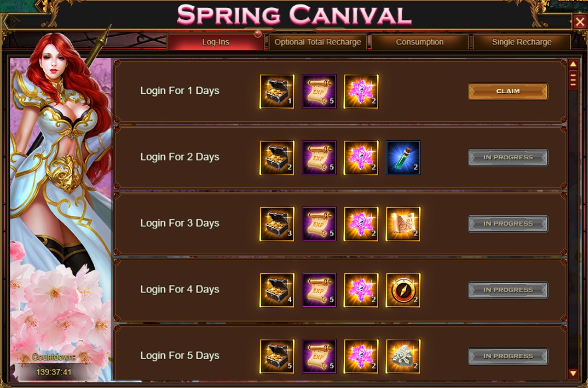Click the scrollbar handle grip
This screenshot has width=588, height=388.
point(573,80)
